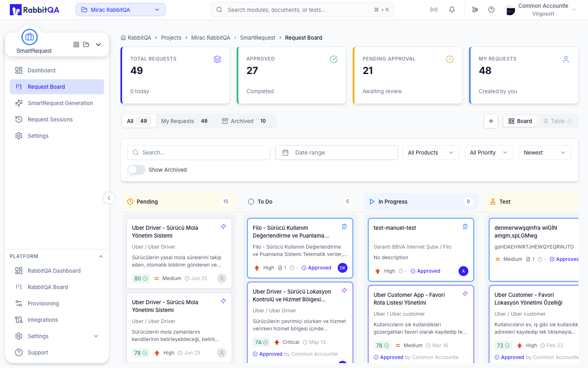The image size is (588, 368).
Task: Click the Mirac RabbitQA breadcrumb
Action: click(x=211, y=38)
